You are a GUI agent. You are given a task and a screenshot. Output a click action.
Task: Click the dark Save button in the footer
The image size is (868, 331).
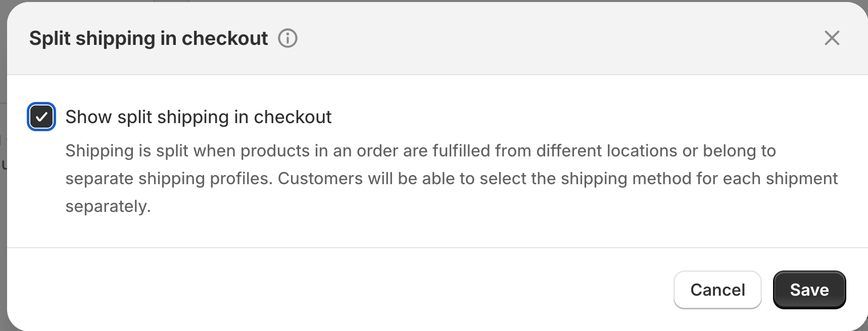pos(809,290)
